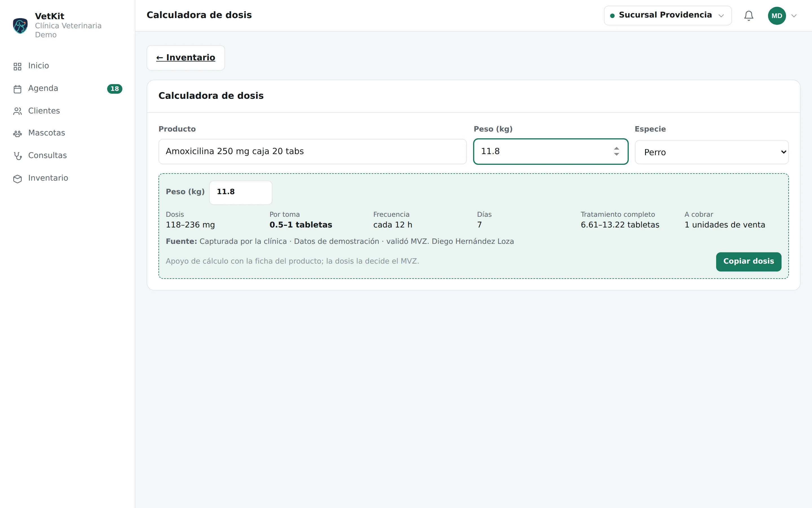
Task: Click the "Calculadora de dosis" card heading
Action: tap(211, 96)
